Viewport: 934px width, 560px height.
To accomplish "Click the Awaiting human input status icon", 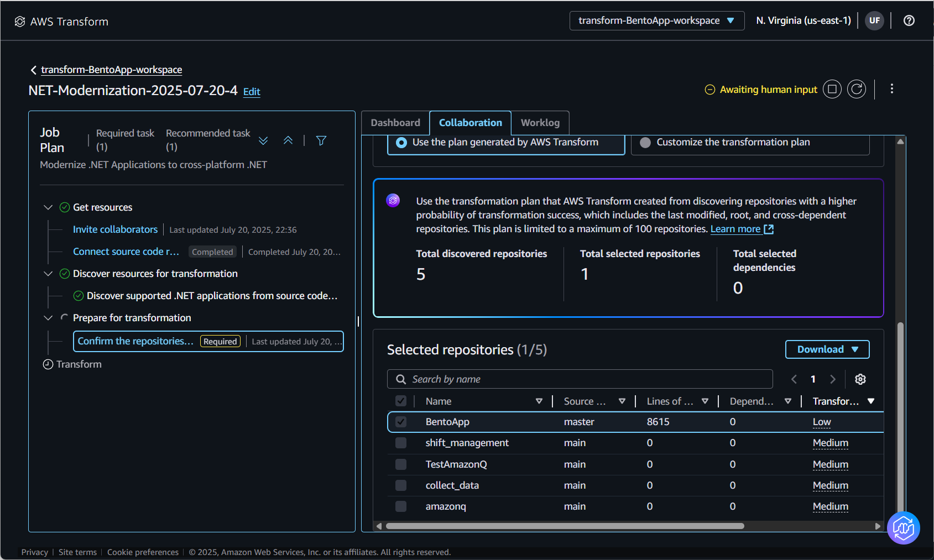I will click(710, 90).
